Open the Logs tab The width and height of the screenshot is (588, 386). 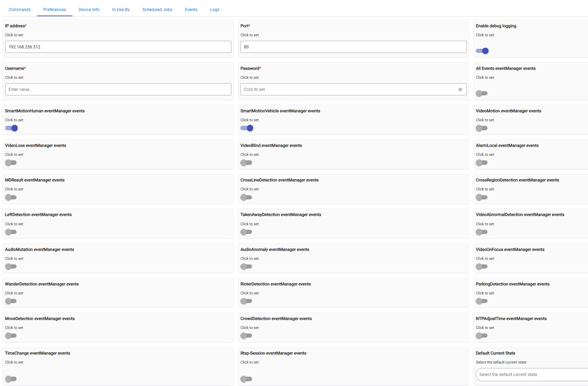pyautogui.click(x=215, y=10)
